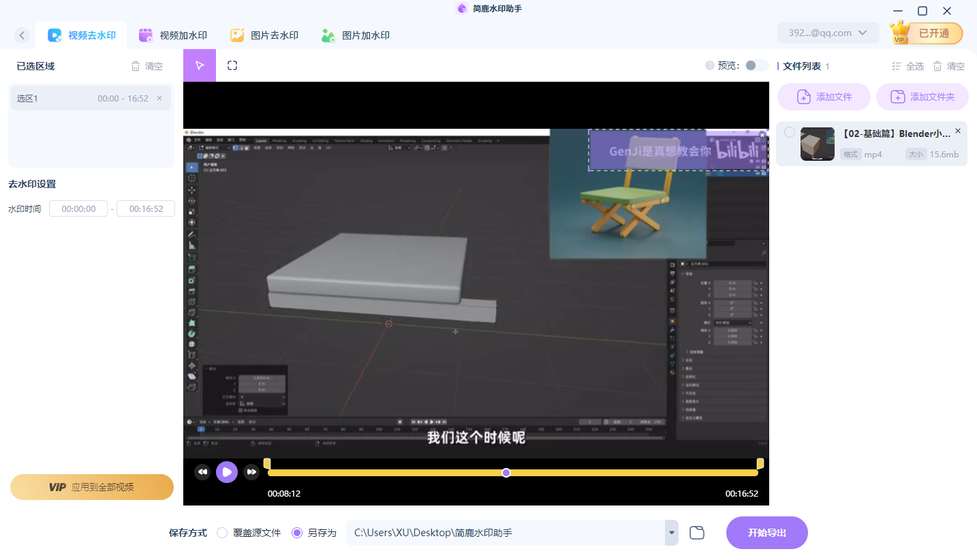
Task: Check the Blender file selection circle
Action: pyautogui.click(x=789, y=132)
